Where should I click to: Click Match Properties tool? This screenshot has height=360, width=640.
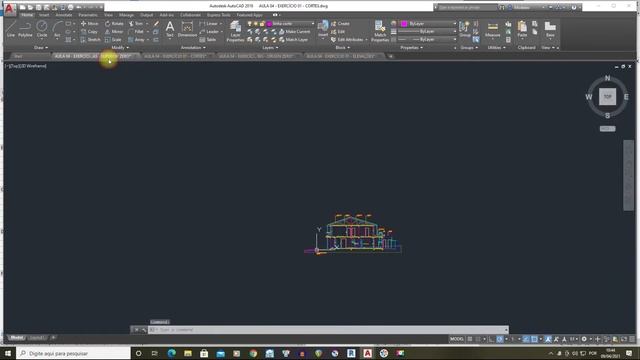[380, 31]
